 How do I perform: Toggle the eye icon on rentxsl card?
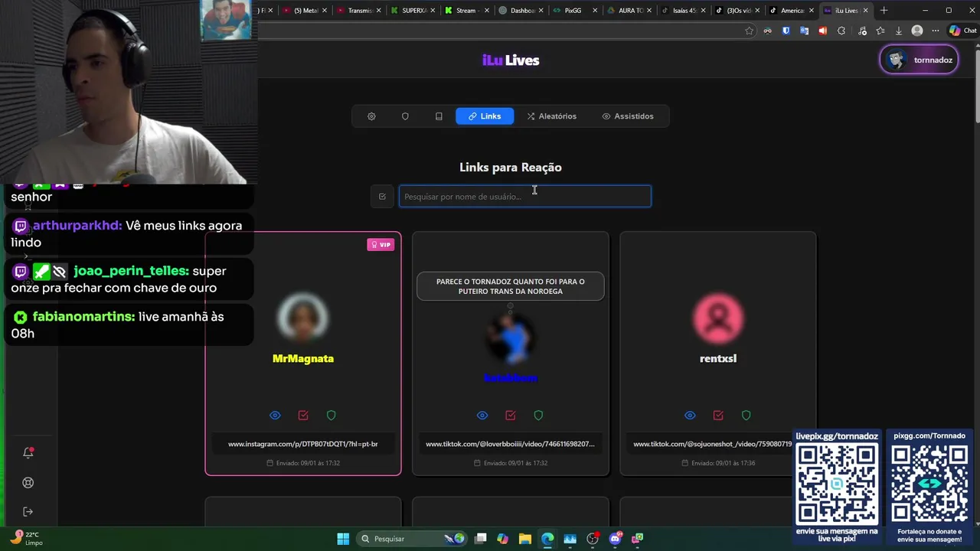tap(690, 416)
